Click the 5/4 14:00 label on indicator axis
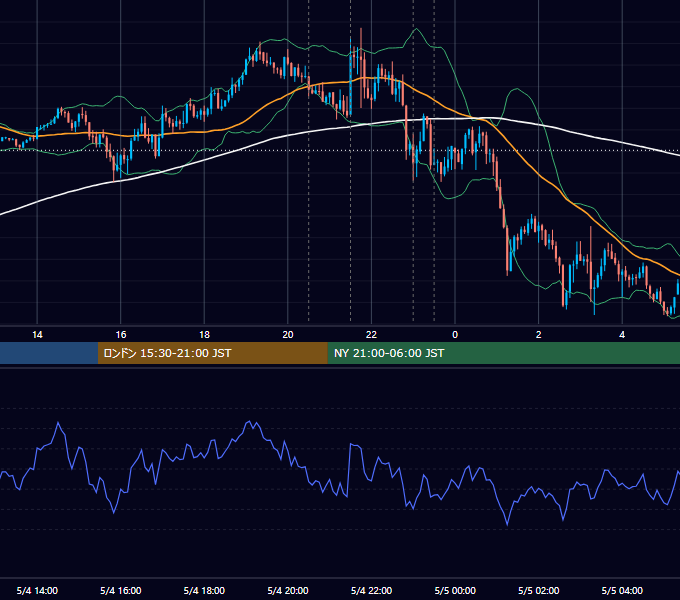Image resolution: width=680 pixels, height=600 pixels. tap(37, 590)
